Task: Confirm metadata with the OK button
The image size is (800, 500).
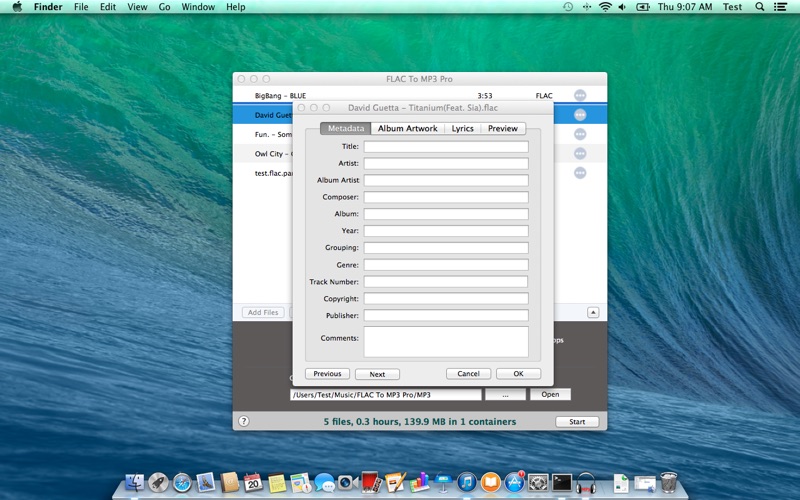Action: 518,373
